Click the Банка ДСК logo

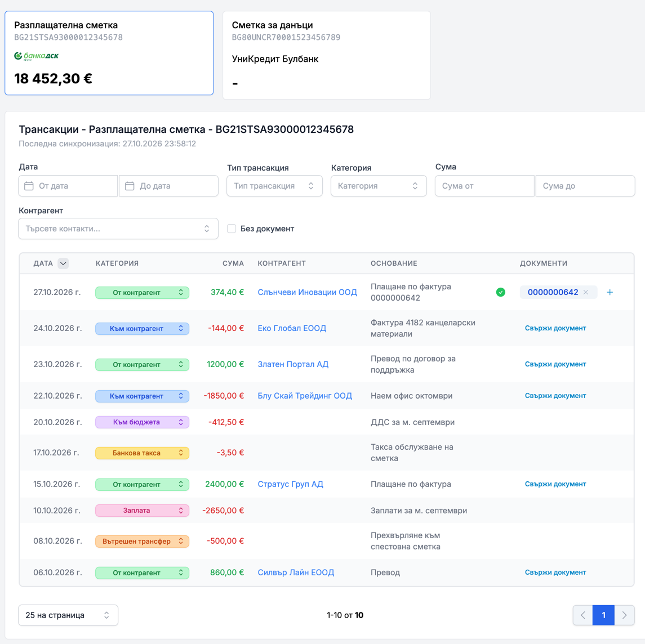tap(37, 56)
